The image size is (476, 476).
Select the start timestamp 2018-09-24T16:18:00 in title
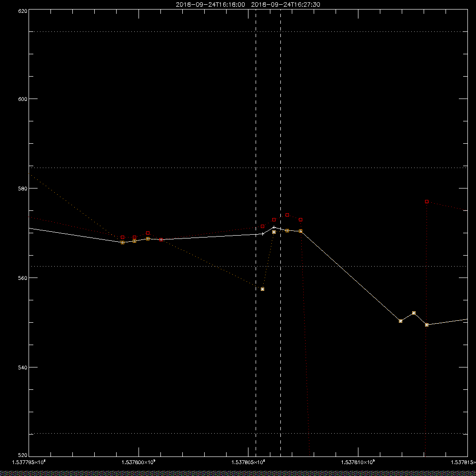[210, 5]
